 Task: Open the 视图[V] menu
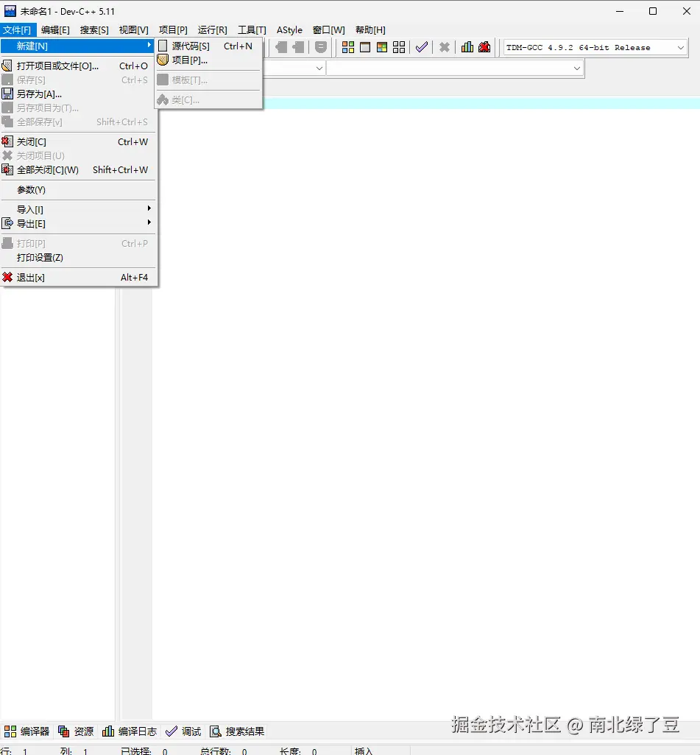(134, 30)
